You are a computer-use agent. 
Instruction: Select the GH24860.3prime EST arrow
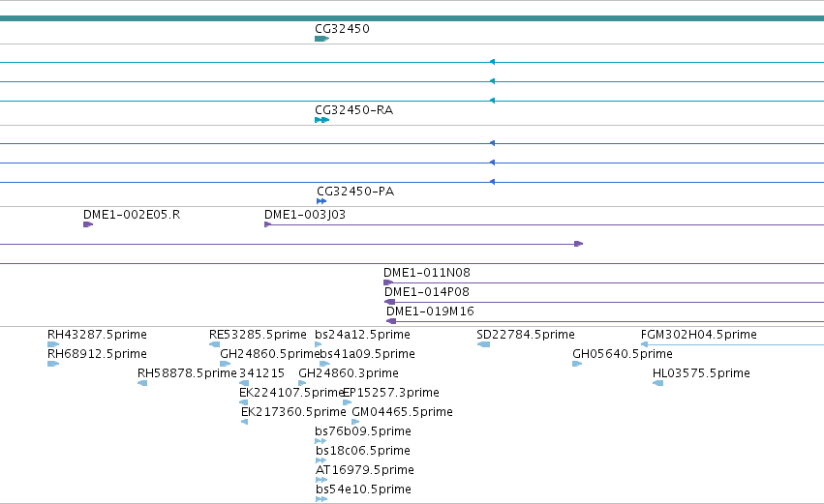(x=302, y=383)
